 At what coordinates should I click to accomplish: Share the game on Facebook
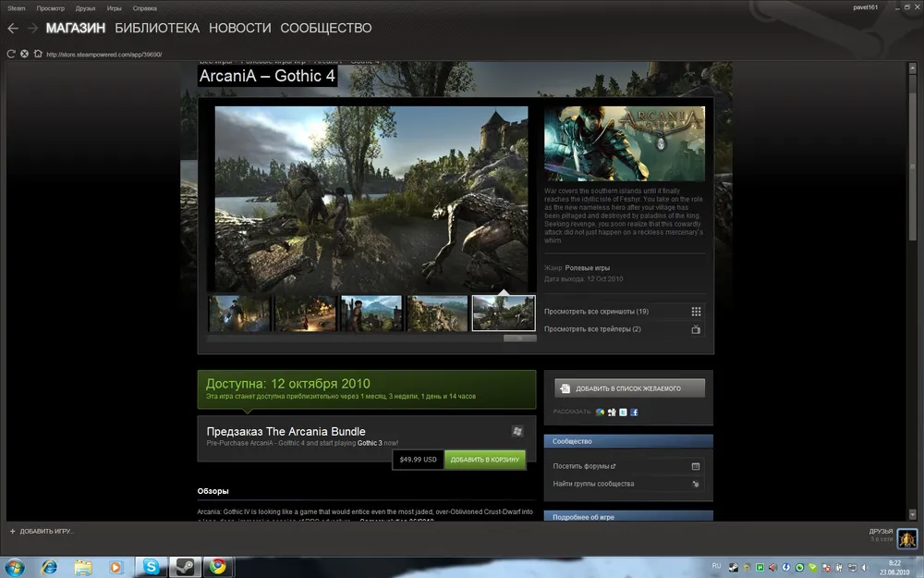click(635, 412)
